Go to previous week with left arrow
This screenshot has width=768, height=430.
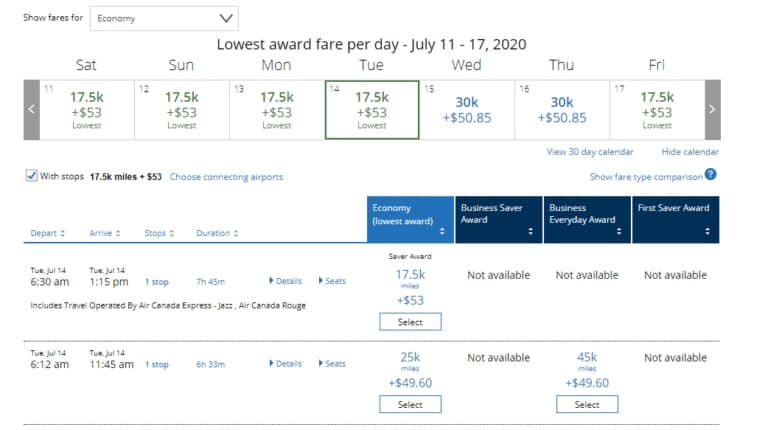pyautogui.click(x=31, y=110)
